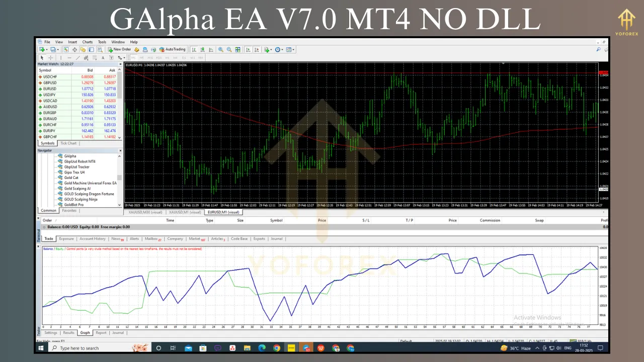Viewport: 644px width, 362px height.
Task: Select bar chart type icon
Action: (x=194, y=49)
